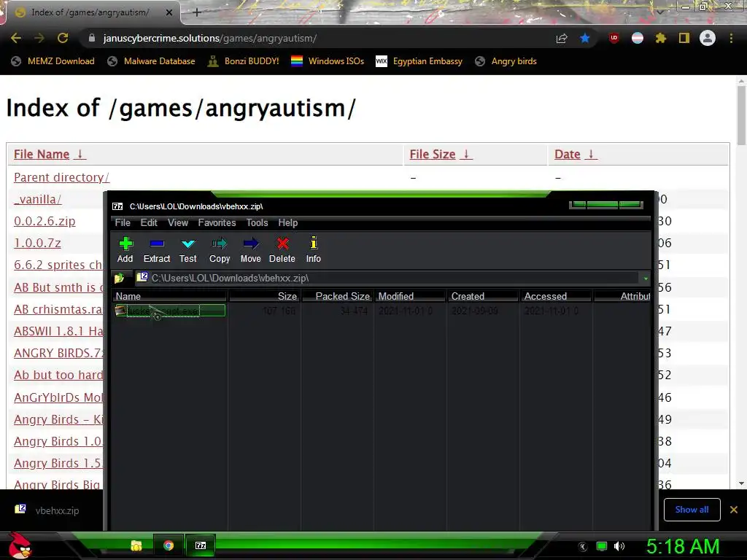747x560 pixels.
Task: Switch to 7-Zip in the taskbar
Action: coord(201,545)
